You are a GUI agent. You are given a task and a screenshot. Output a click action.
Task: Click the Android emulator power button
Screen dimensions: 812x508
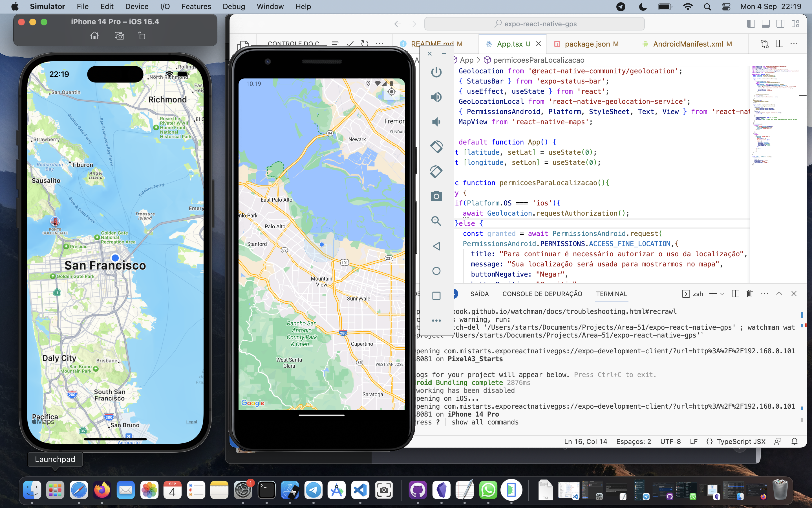[436, 72]
